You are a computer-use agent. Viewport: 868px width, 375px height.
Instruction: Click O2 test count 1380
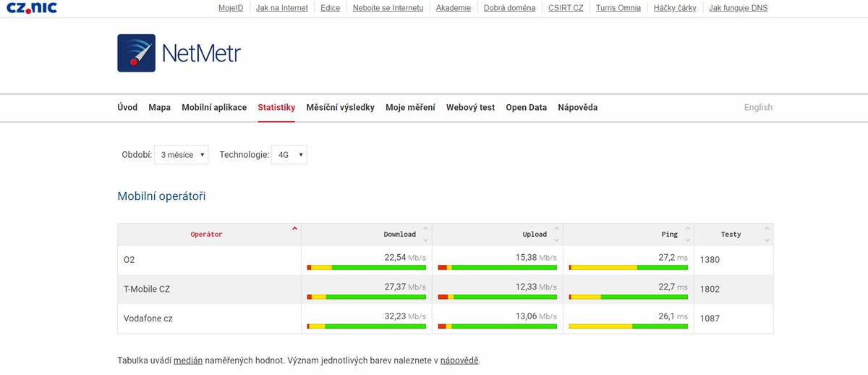[x=710, y=260]
